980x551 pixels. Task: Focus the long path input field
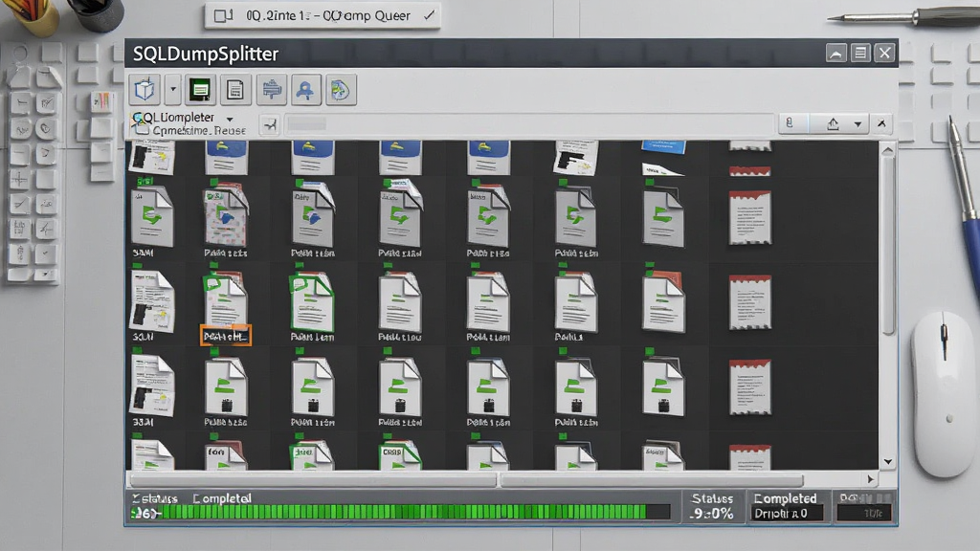(529, 124)
